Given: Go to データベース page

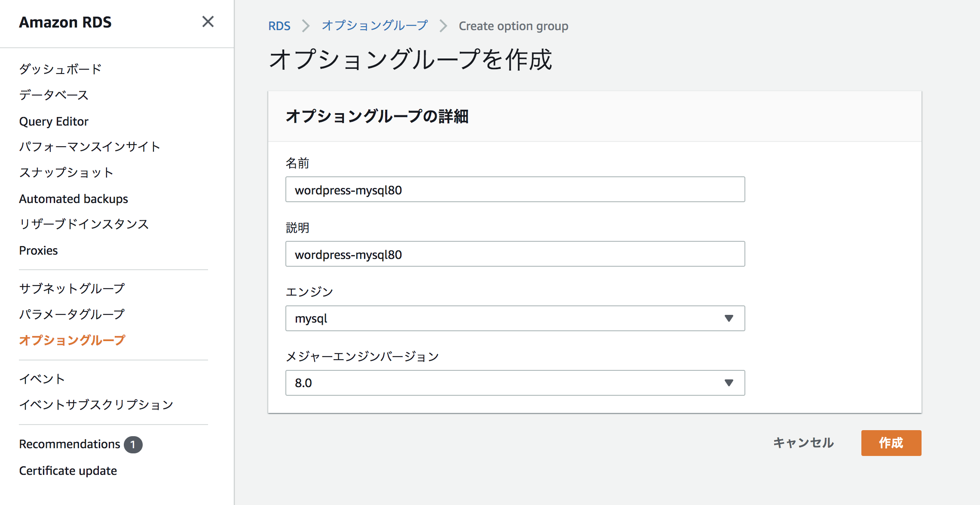Looking at the screenshot, I should click(54, 95).
